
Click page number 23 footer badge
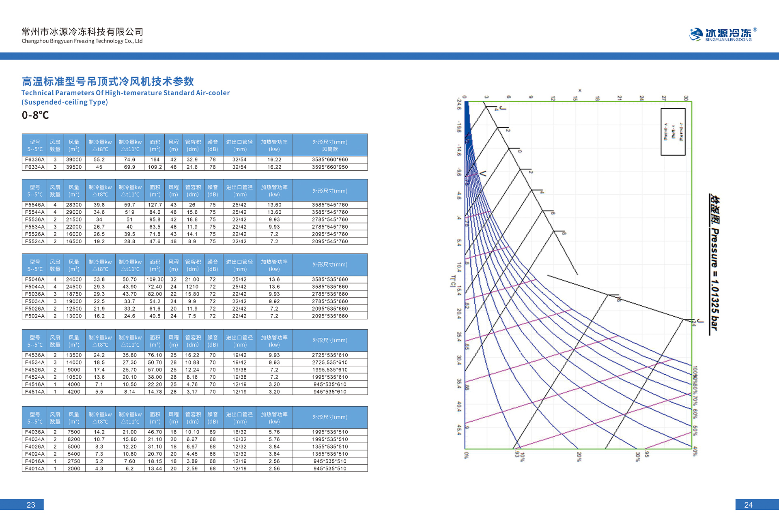(x=22, y=505)
